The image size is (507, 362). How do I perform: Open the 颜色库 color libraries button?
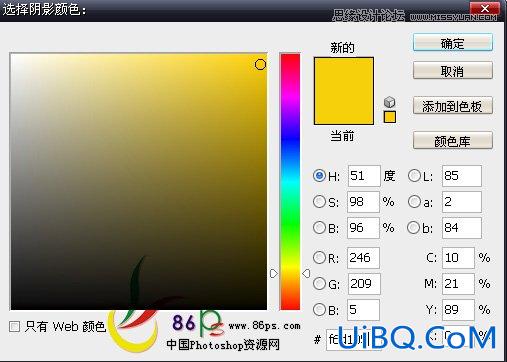pos(453,140)
